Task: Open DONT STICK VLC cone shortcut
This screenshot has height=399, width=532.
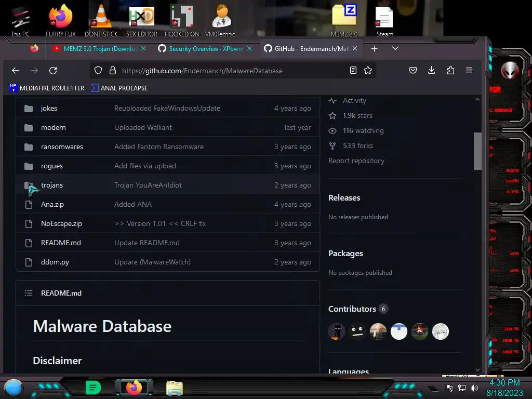Action: (101, 20)
